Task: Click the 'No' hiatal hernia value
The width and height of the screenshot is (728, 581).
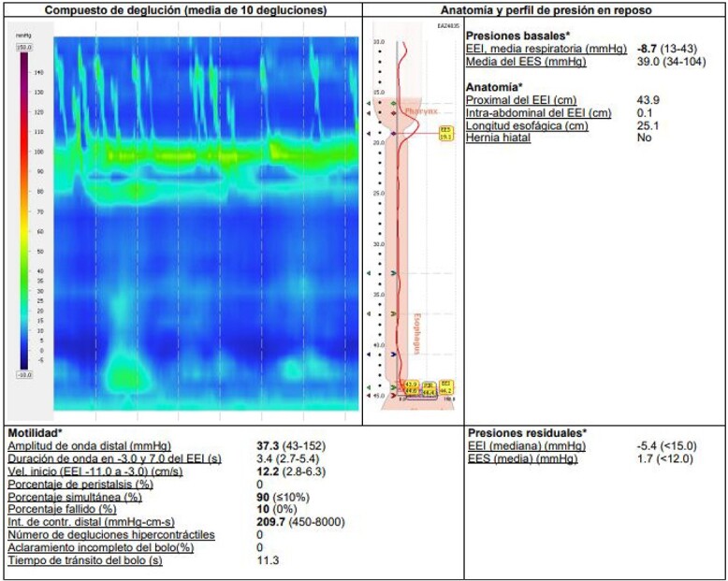Action: (x=645, y=138)
